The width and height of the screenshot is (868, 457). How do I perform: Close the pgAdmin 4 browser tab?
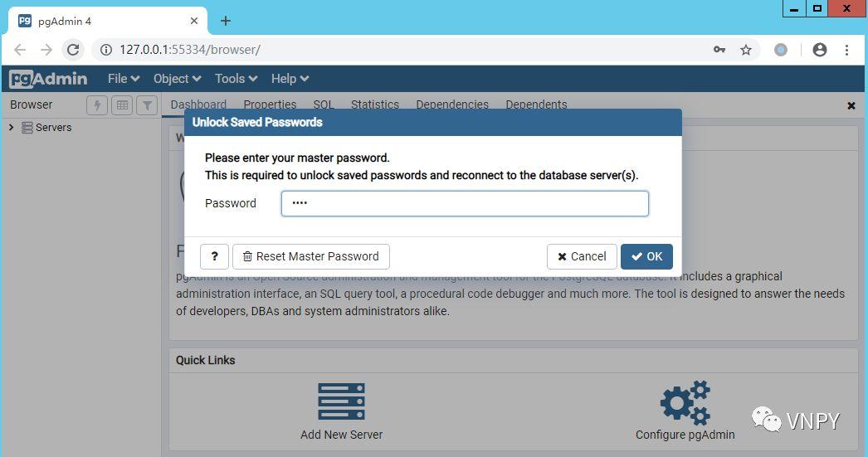(193, 21)
